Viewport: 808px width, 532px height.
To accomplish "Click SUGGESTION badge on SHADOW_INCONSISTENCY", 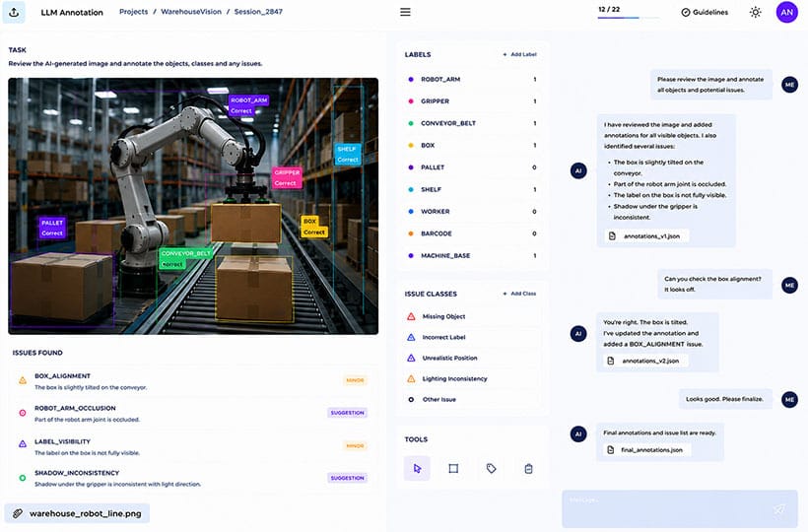I will point(347,478).
